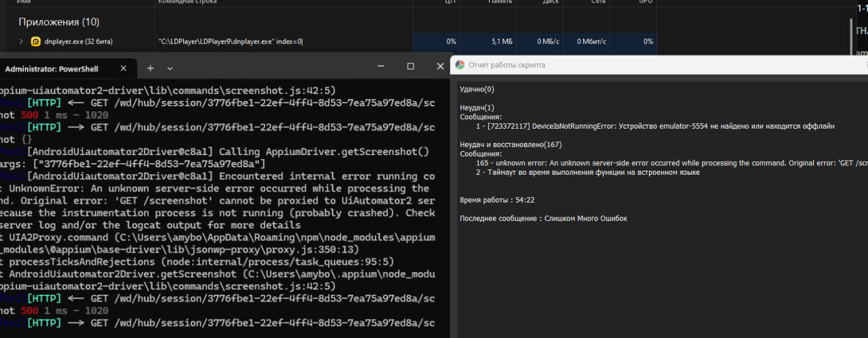Sort processes by Сеть column
Screen dimensions: 868x338
coord(597,2)
